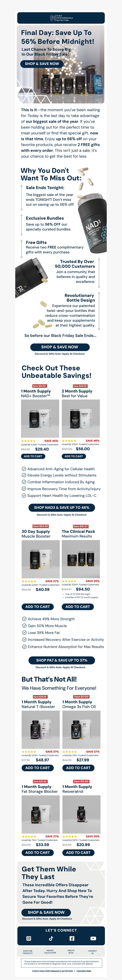The image size is (122, 980).
Task: Click the High Performance Nutrition header logo
Action: pos(61,18)
